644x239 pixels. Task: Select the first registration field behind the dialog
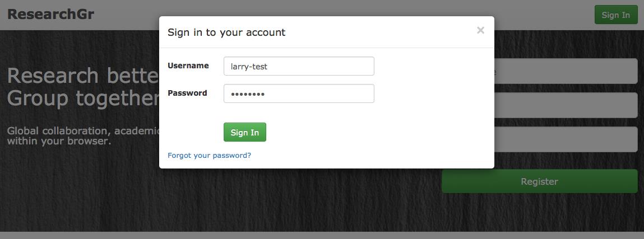coord(566,71)
